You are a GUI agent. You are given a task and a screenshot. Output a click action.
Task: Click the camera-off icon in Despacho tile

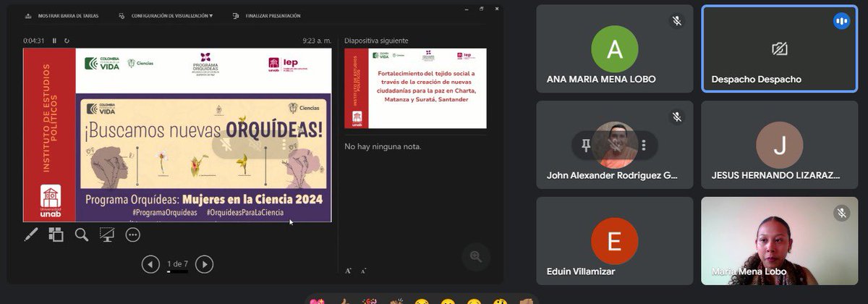pos(780,48)
